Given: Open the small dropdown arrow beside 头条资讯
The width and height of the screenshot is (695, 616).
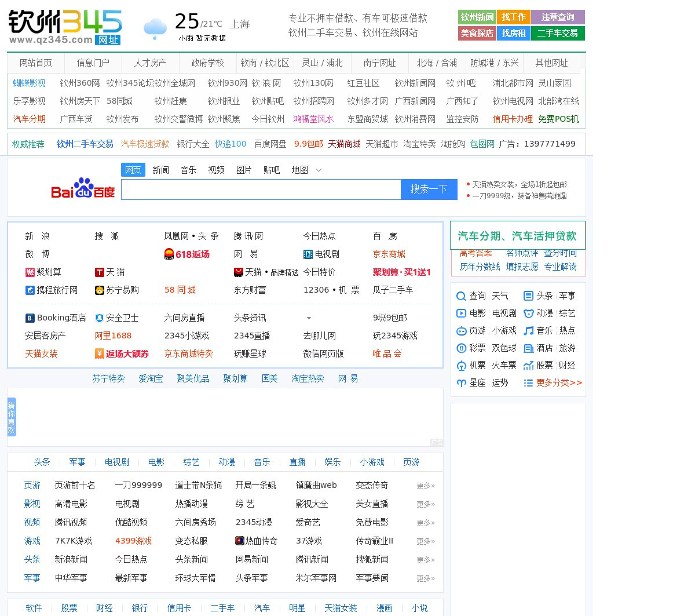Looking at the screenshot, I should pyautogui.click(x=309, y=318).
